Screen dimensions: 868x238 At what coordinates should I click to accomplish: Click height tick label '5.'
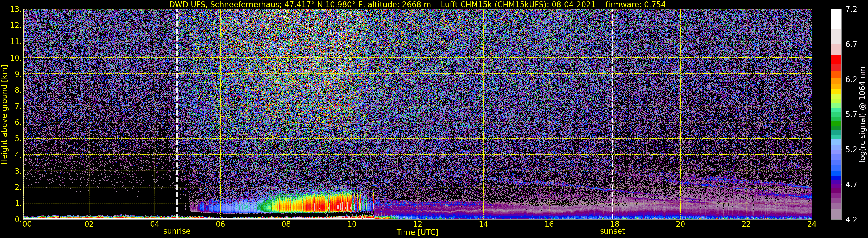point(18,139)
